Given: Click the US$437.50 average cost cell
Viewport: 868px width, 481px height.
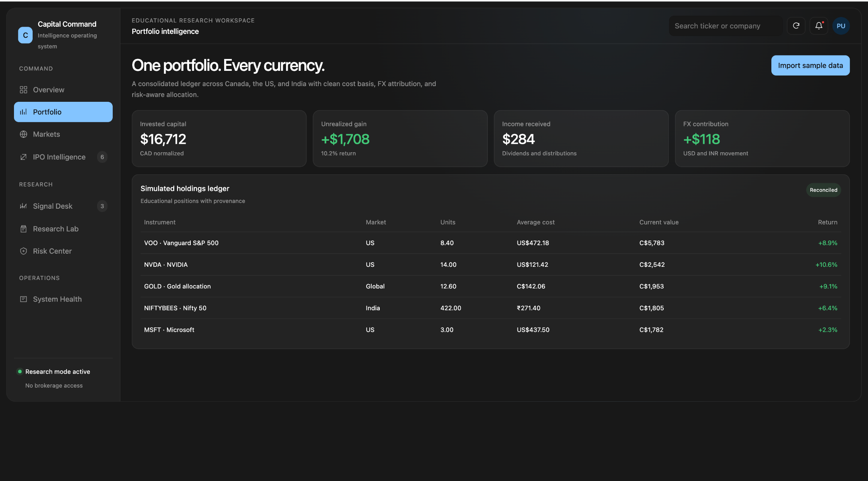Looking at the screenshot, I should click(533, 330).
